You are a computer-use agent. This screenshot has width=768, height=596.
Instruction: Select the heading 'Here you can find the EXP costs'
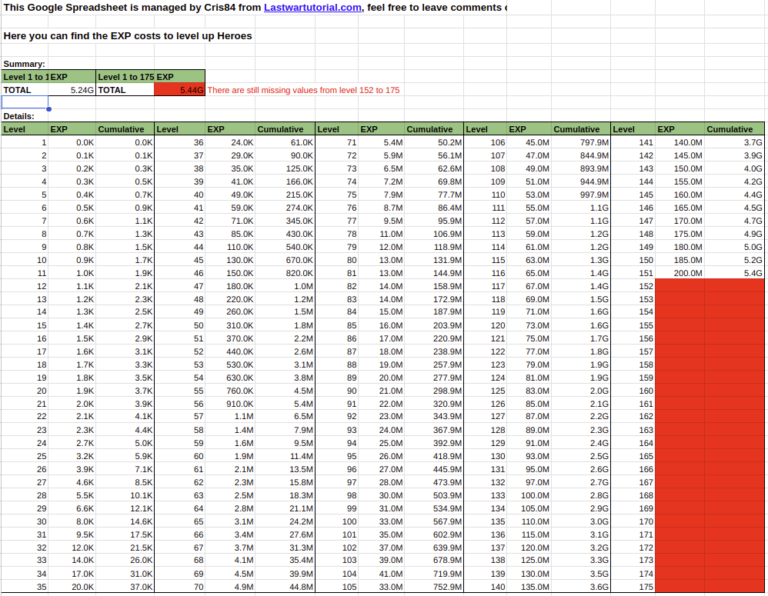127,36
